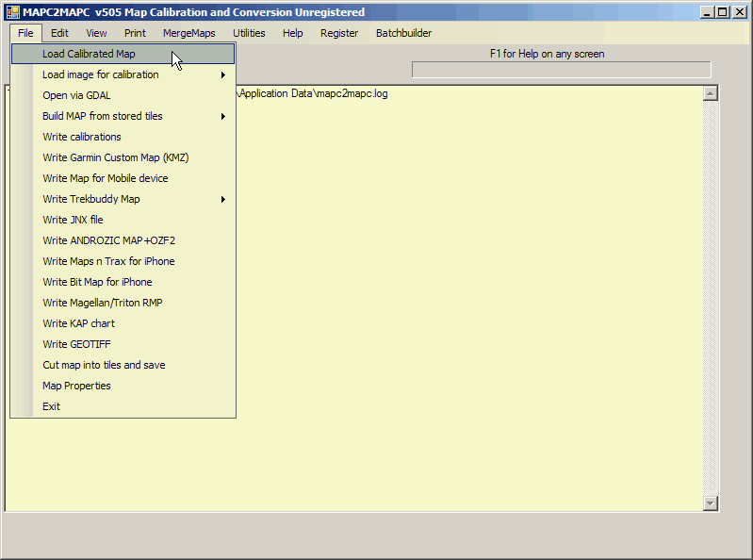This screenshot has height=560, width=753.
Task: Expand the Write Trekbuddy Map submenu arrow
Action: tap(222, 199)
